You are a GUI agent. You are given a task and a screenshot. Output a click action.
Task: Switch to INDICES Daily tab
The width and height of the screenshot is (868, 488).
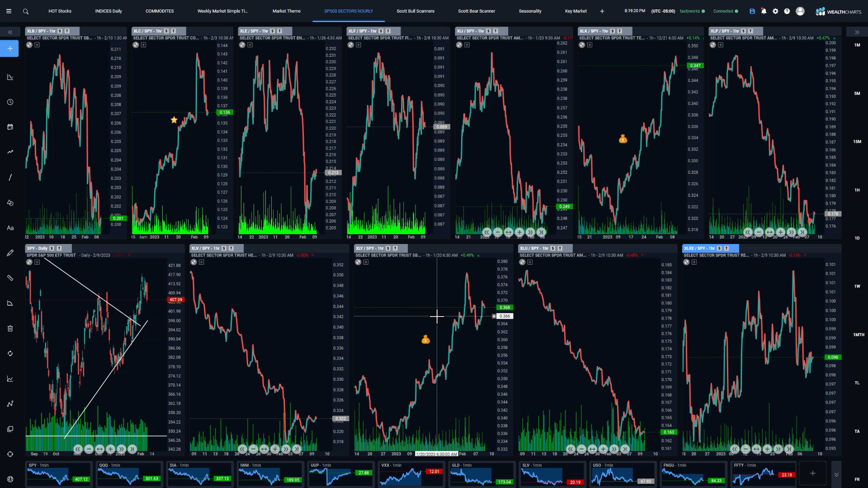pyautogui.click(x=108, y=11)
